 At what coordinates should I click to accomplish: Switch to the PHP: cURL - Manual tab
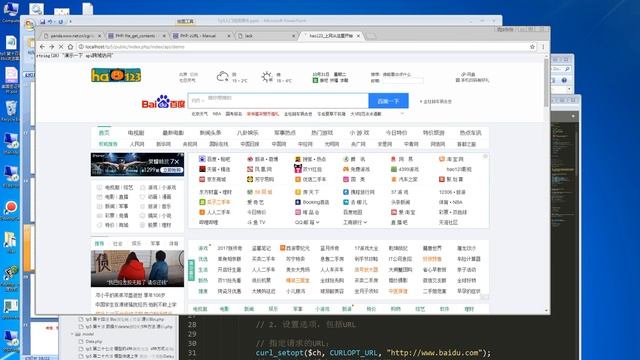[x=201, y=36]
